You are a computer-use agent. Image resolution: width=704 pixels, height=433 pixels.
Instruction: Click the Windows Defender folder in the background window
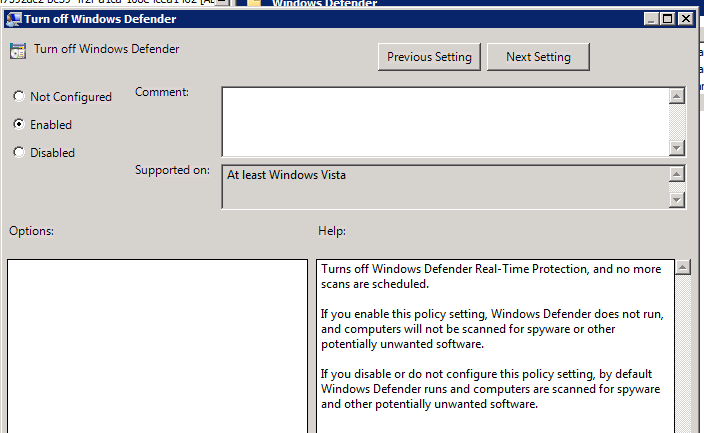(x=255, y=4)
